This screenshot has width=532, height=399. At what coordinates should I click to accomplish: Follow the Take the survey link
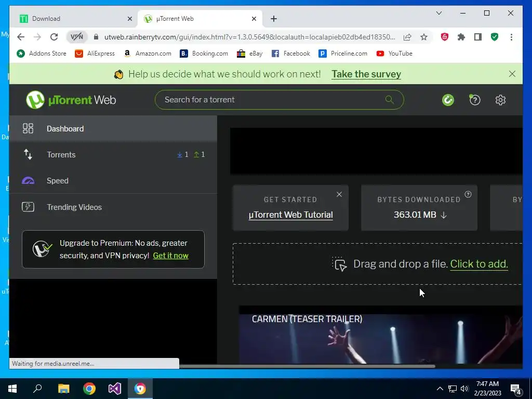(x=366, y=74)
